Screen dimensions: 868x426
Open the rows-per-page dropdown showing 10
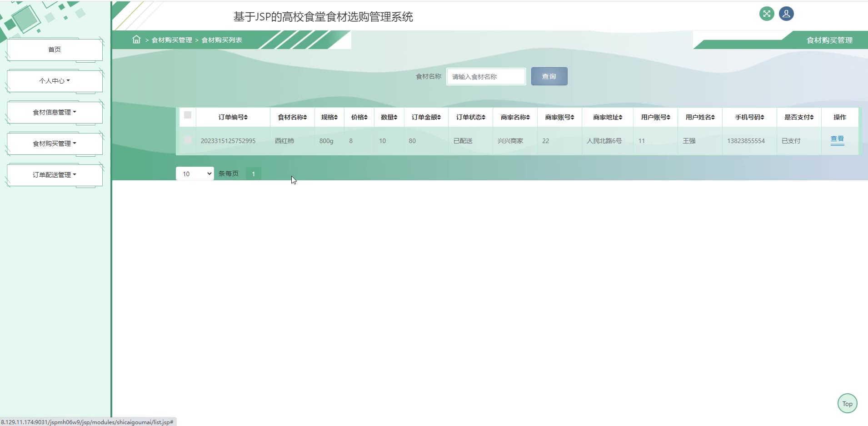point(195,173)
